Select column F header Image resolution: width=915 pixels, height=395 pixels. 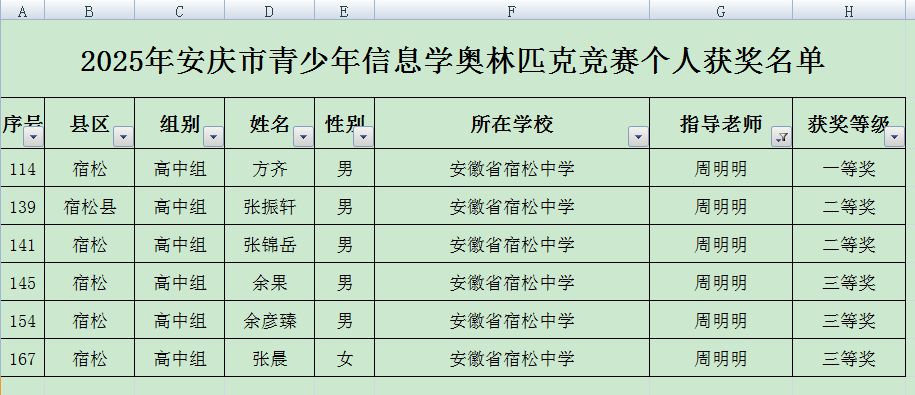click(x=512, y=11)
